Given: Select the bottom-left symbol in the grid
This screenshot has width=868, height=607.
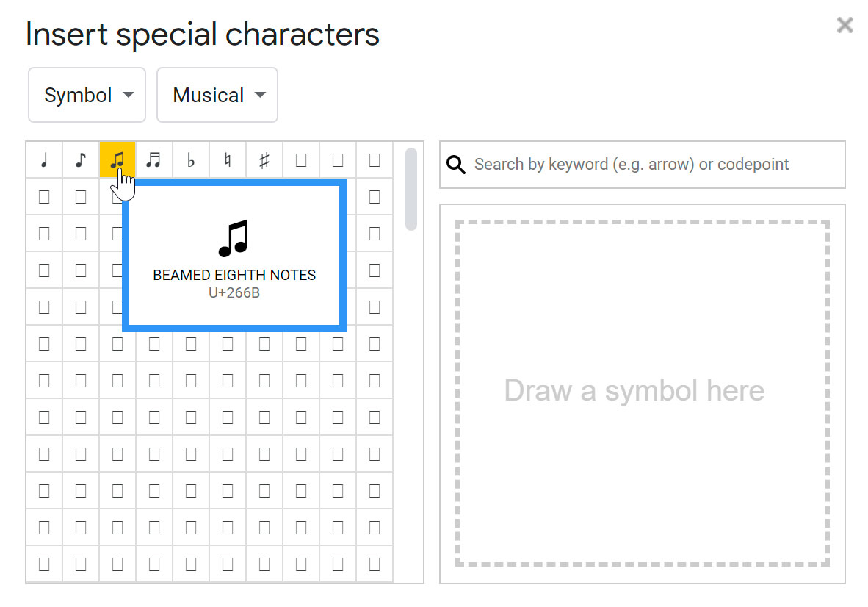Looking at the screenshot, I should [43, 564].
